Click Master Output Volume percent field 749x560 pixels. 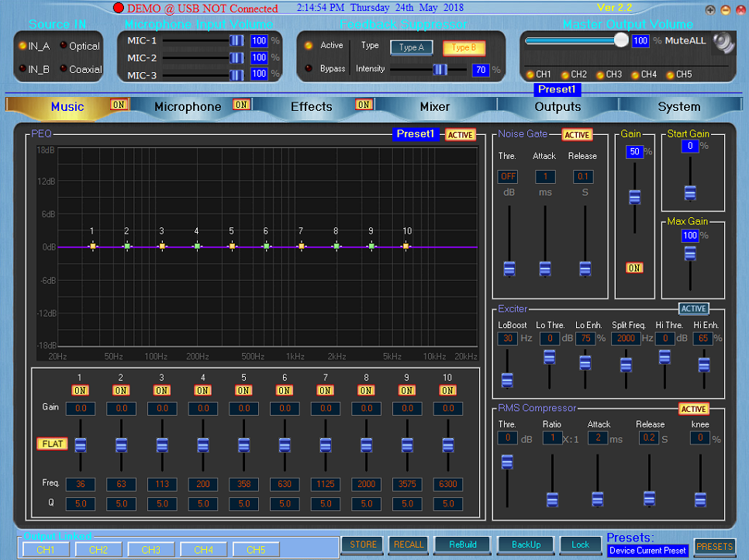[x=640, y=40]
